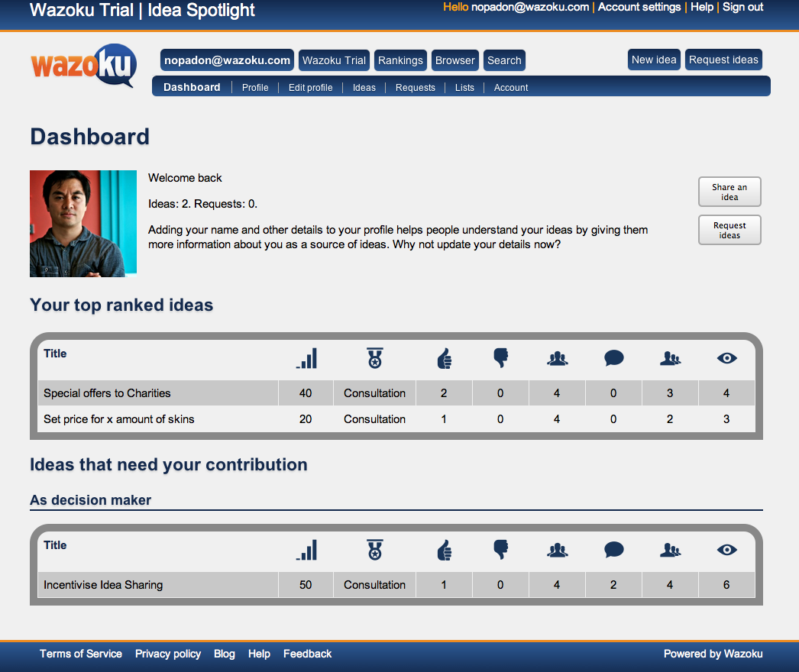Open the Search tab

504,60
